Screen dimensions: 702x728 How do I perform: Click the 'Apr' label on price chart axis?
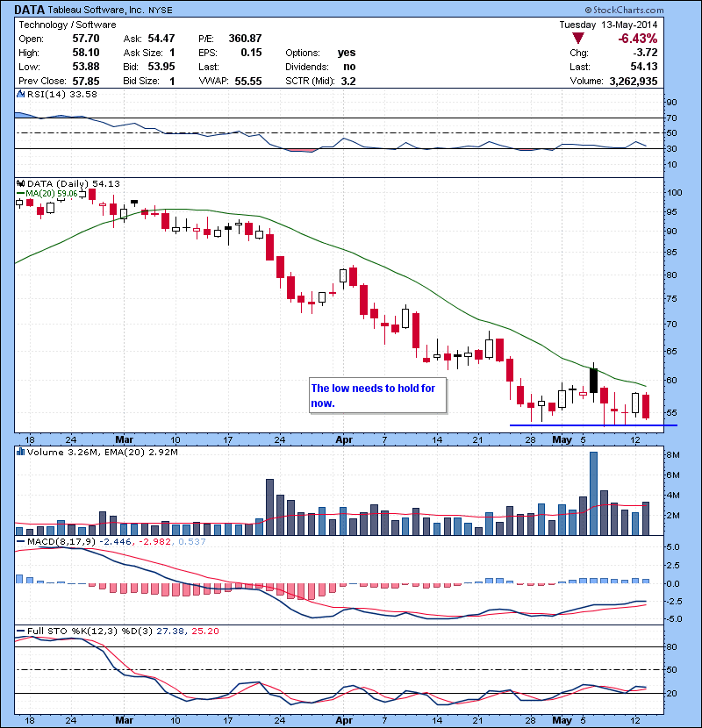(344, 439)
